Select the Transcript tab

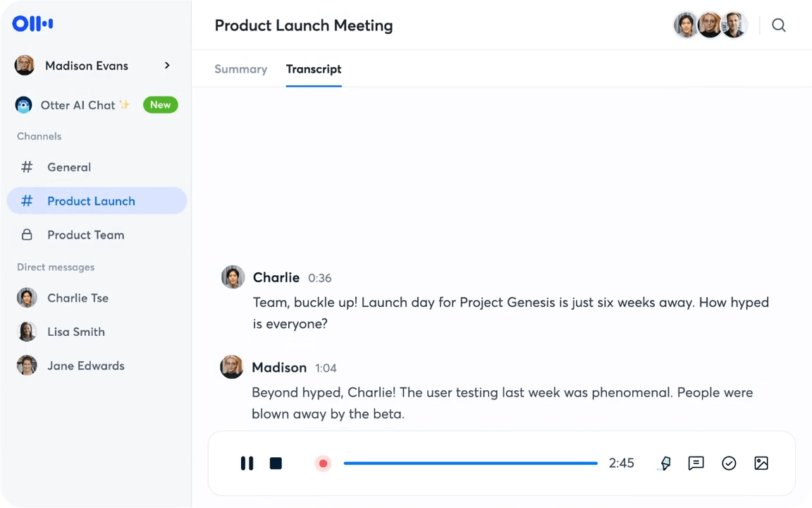pyautogui.click(x=314, y=69)
